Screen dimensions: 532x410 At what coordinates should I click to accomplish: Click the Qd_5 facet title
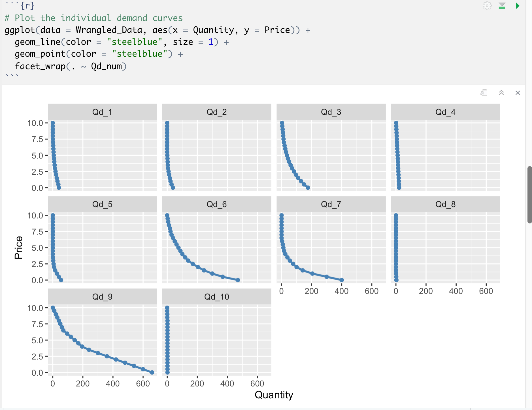(x=102, y=204)
